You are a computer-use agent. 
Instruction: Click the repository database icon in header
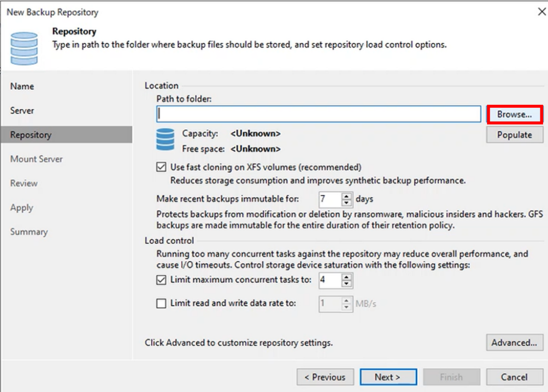[24, 48]
